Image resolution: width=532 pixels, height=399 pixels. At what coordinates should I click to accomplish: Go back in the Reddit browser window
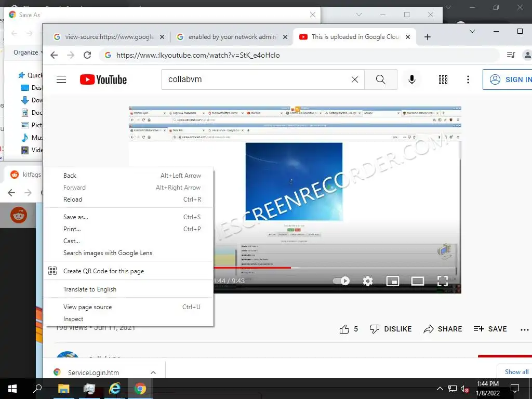[x=11, y=193]
